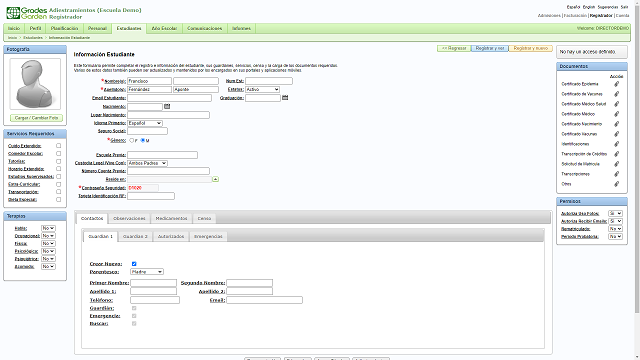Open the Graduación calendar picker
Screen dimensions: 640x360
[285, 98]
